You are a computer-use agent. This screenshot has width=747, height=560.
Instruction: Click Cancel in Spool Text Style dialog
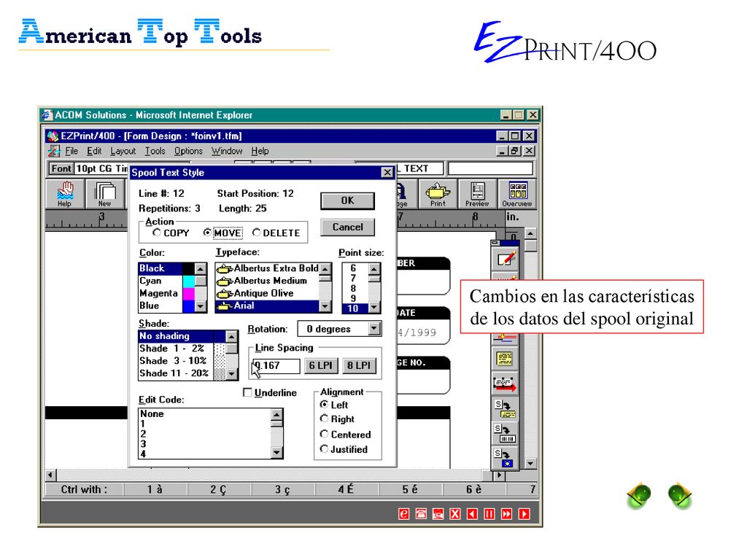pyautogui.click(x=347, y=227)
